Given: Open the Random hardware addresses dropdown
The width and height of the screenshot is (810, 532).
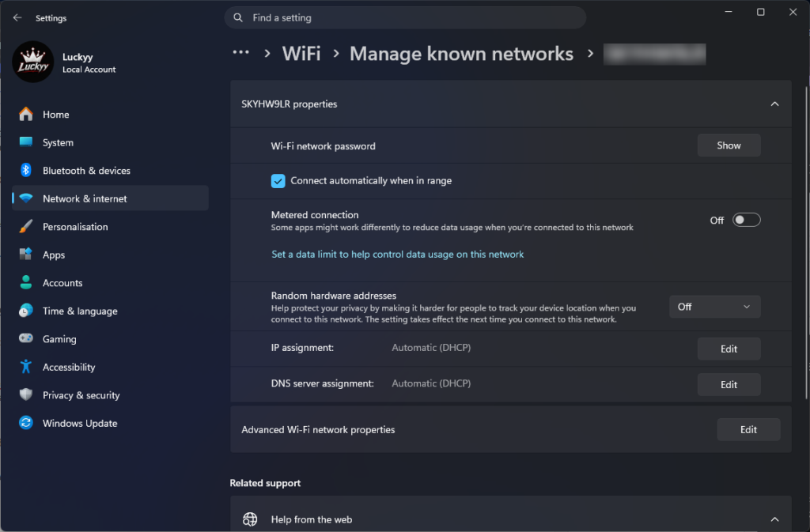Looking at the screenshot, I should pyautogui.click(x=714, y=307).
